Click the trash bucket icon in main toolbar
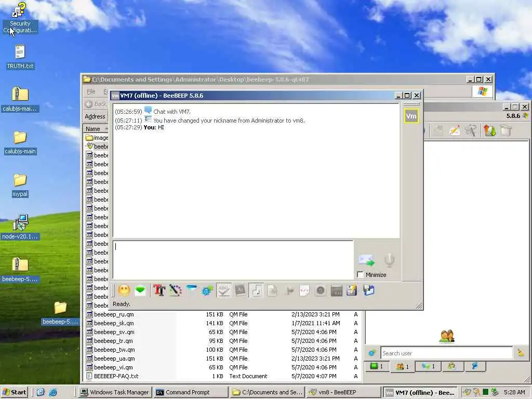 pyautogui.click(x=506, y=130)
